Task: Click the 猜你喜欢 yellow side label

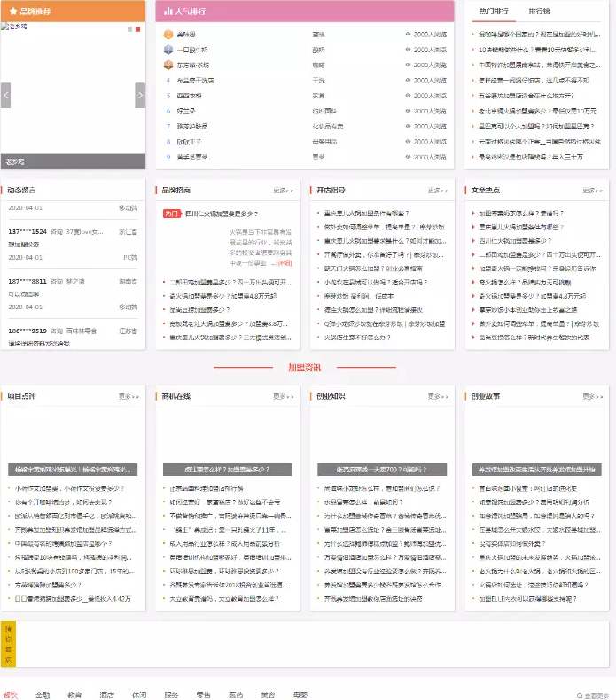Action: click(8, 644)
